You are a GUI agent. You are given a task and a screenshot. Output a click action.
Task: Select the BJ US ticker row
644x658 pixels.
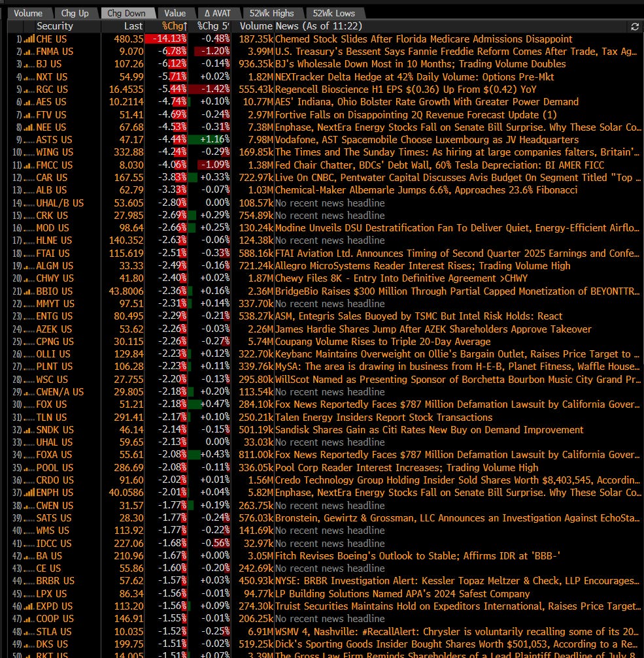tap(48, 64)
